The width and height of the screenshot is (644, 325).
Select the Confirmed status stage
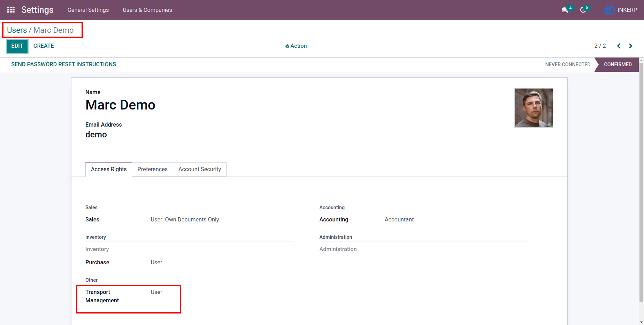point(617,65)
